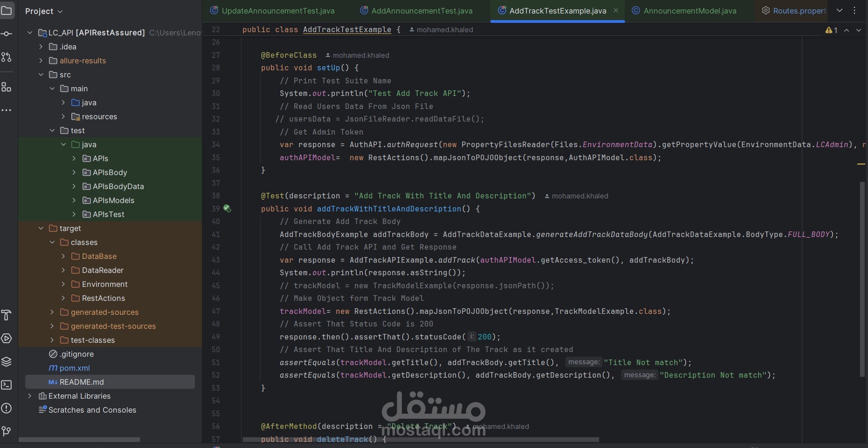
Task: Expand the .idea folder
Action: (41, 47)
